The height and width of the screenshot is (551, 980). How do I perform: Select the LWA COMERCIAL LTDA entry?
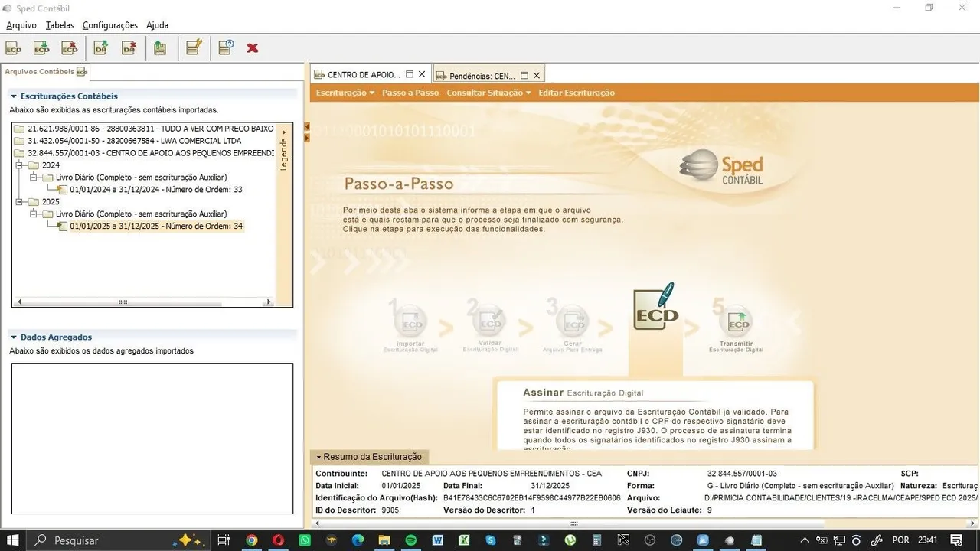click(128, 141)
